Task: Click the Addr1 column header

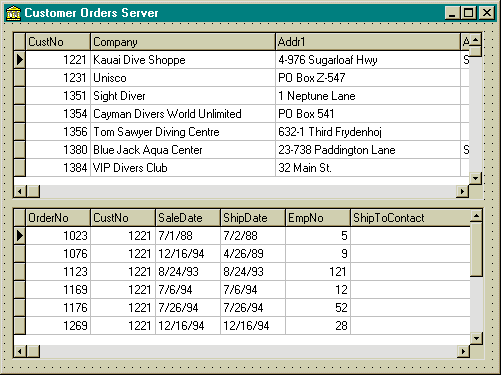Action: pos(368,42)
